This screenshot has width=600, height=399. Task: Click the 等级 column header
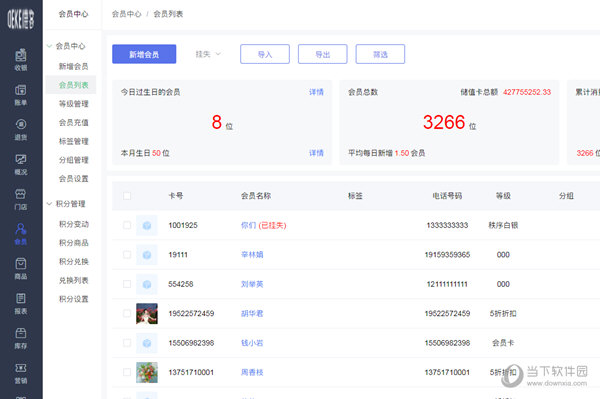point(503,196)
